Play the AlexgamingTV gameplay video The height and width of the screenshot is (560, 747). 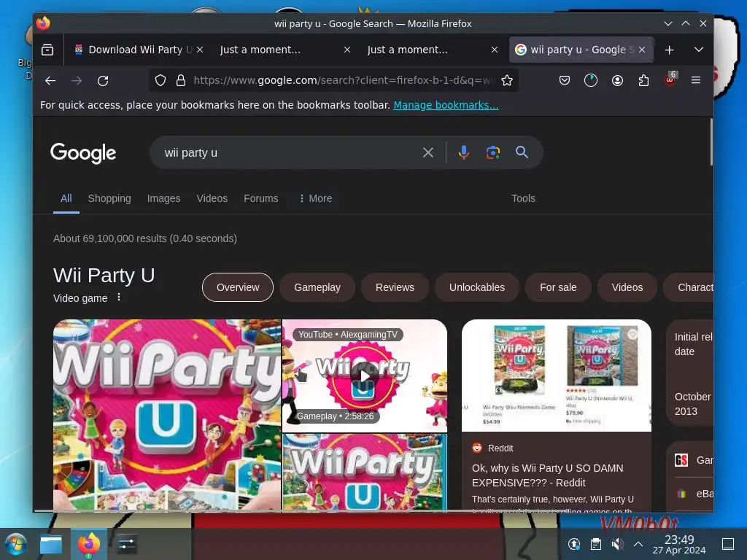pos(365,376)
